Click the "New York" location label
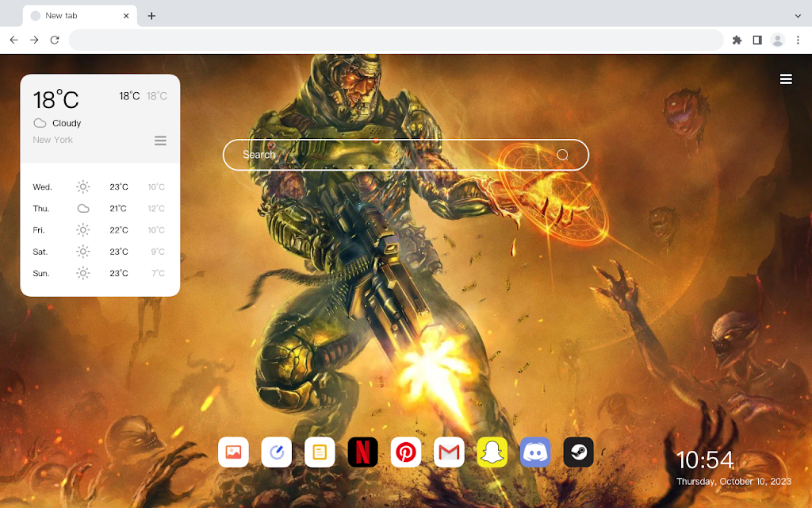Viewport: 812px width, 508px height. 53,140
